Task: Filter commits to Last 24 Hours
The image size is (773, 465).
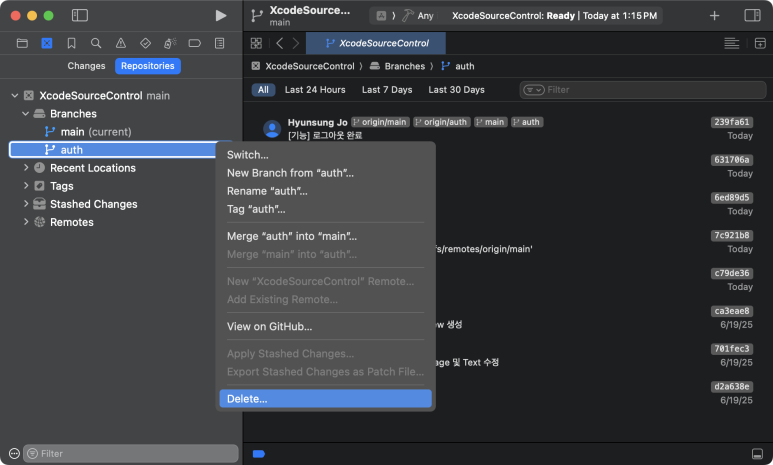Action: pos(315,90)
